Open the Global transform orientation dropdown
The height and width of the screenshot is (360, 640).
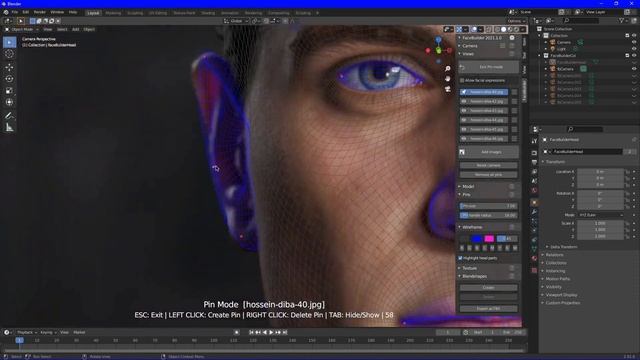click(x=236, y=21)
